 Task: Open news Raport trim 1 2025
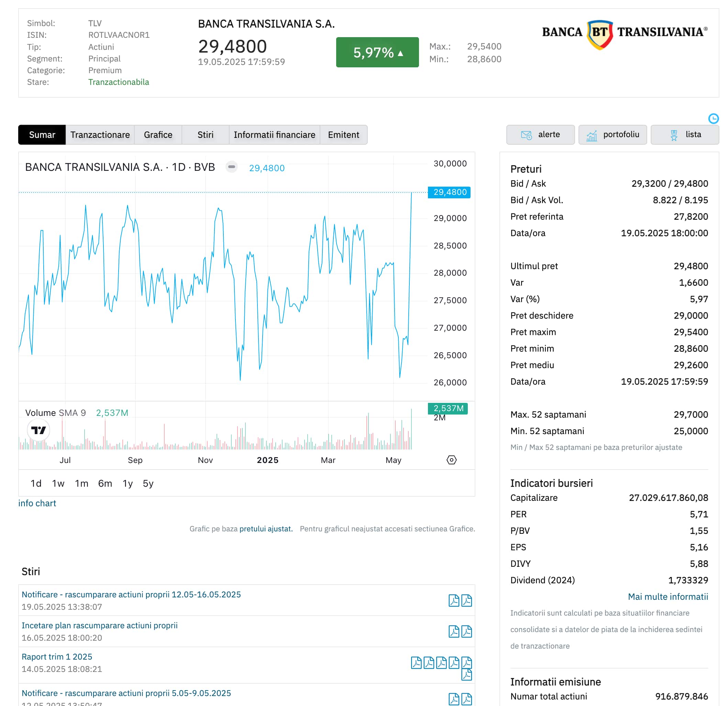pyautogui.click(x=57, y=656)
